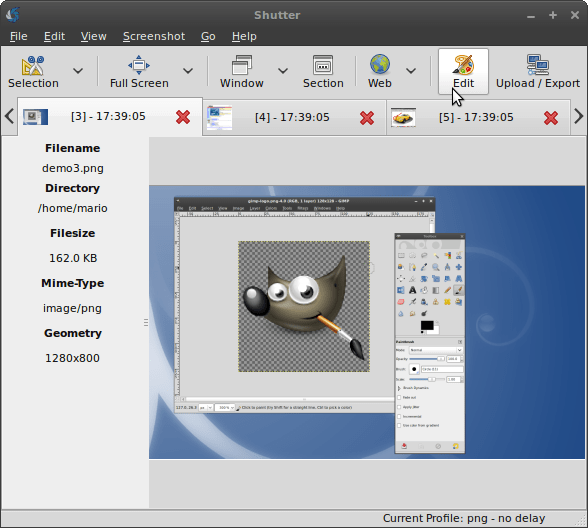588x528 pixels.
Task: Click the Current Profile status text
Action: click(464, 518)
